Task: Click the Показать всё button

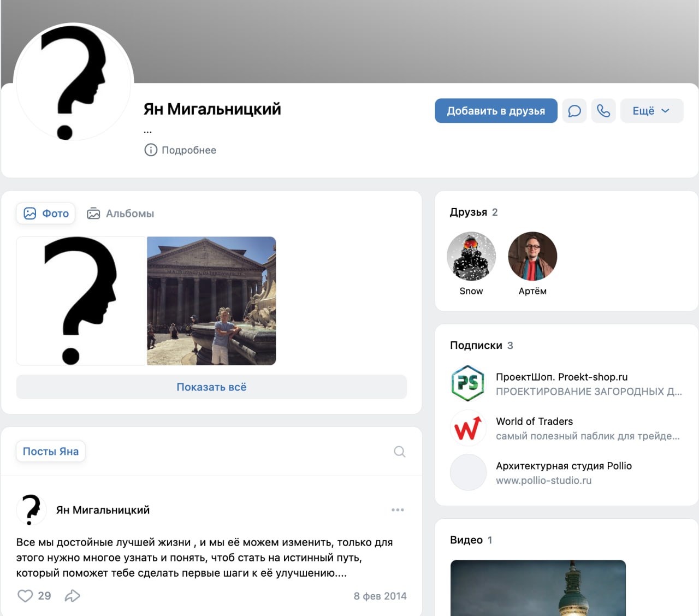Action: (211, 387)
